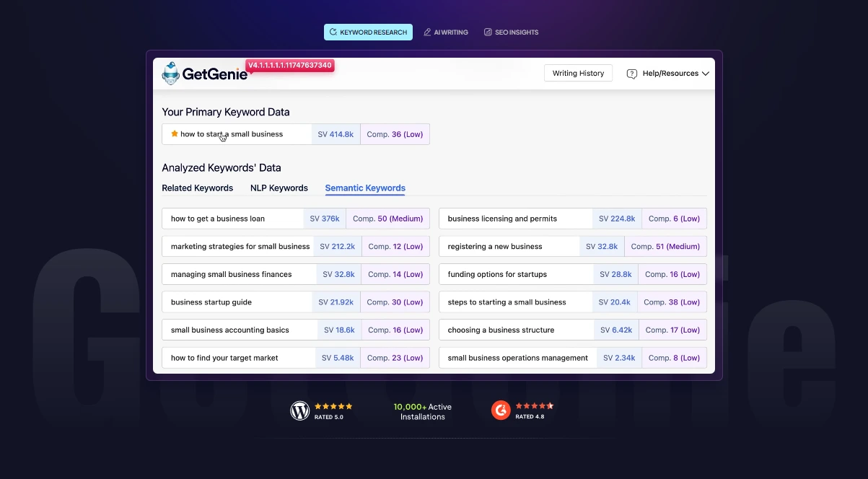The height and width of the screenshot is (479, 868).
Task: Click the SV 2.34k value
Action: [x=619, y=358]
